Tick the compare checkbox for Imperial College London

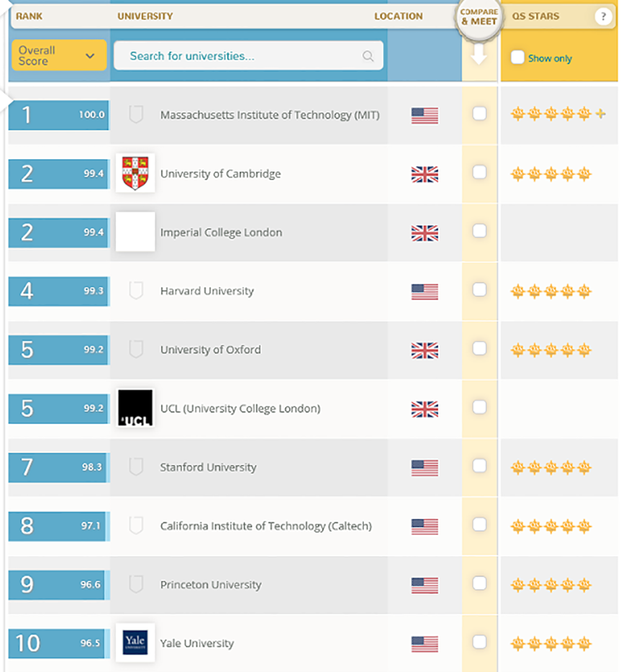click(479, 231)
